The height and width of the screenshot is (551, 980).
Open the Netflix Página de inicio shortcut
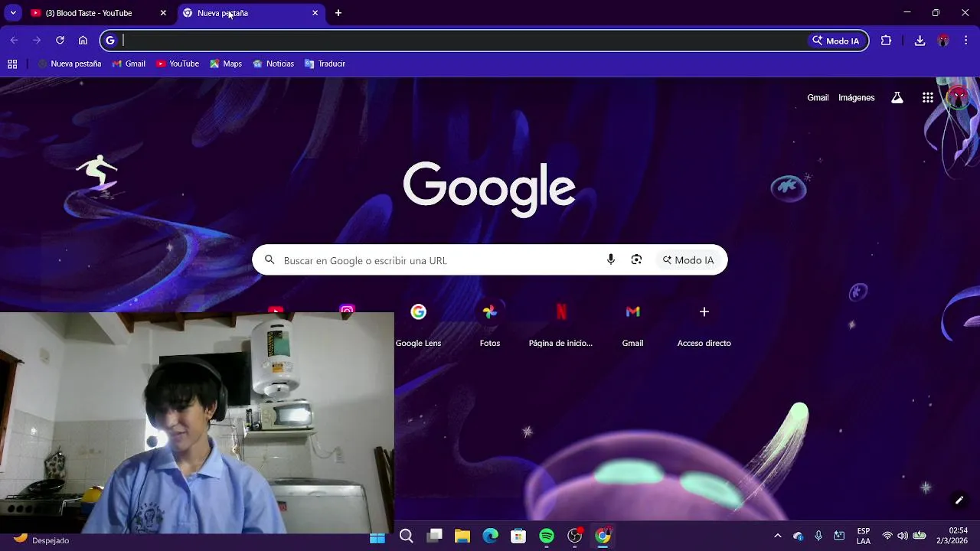point(561,325)
